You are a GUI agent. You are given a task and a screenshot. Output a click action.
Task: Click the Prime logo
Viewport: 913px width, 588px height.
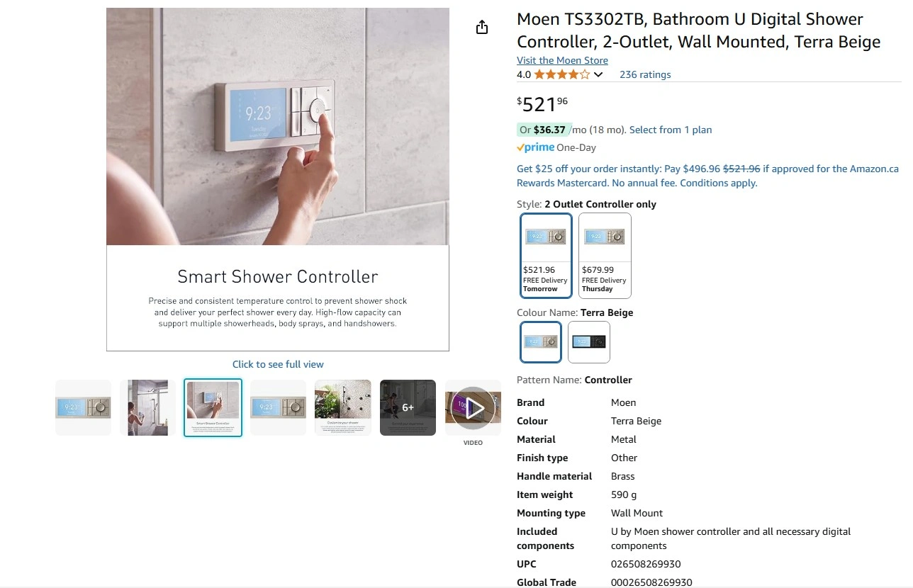click(x=535, y=147)
